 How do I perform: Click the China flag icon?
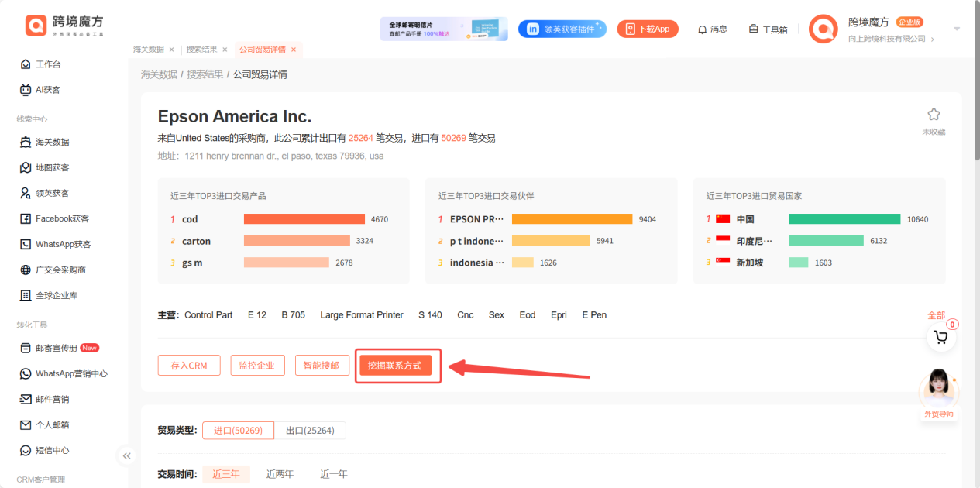pyautogui.click(x=724, y=219)
